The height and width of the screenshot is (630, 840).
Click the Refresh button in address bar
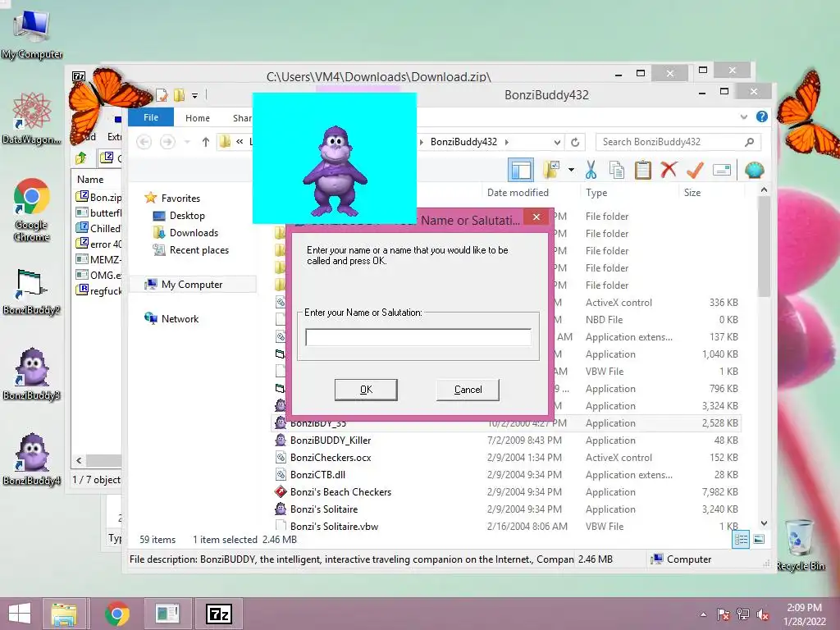(x=575, y=142)
